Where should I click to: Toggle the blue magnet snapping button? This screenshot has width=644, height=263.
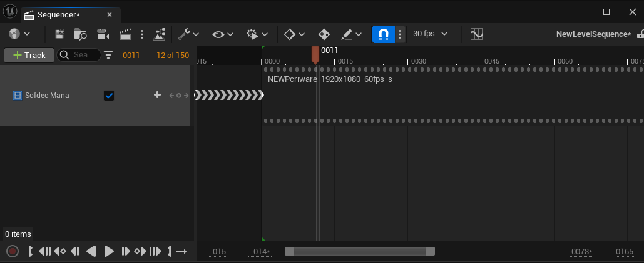383,34
